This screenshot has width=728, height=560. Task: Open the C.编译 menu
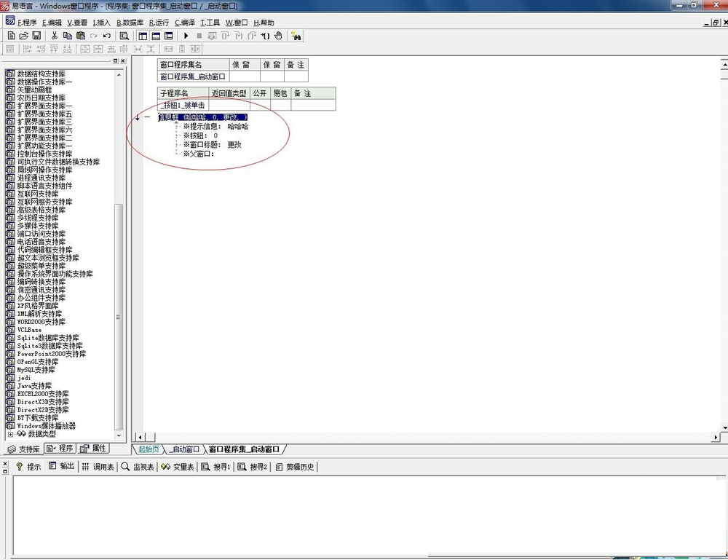(x=185, y=23)
